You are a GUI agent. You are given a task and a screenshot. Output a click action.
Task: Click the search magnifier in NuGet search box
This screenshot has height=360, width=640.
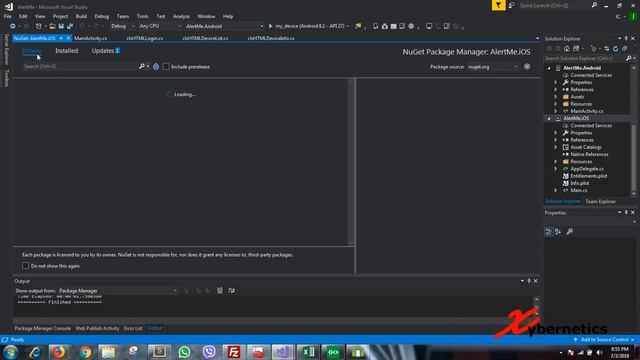coord(141,66)
